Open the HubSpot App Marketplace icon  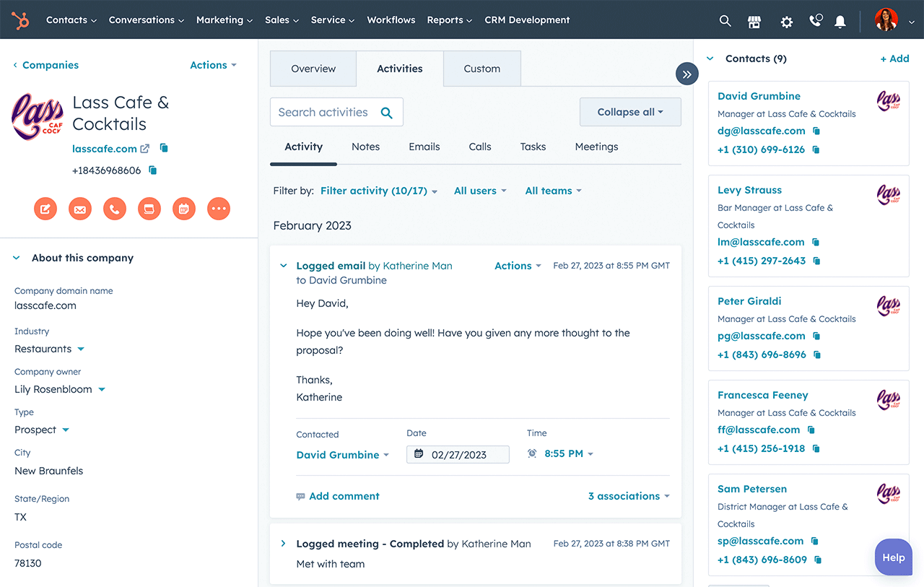[x=754, y=22]
